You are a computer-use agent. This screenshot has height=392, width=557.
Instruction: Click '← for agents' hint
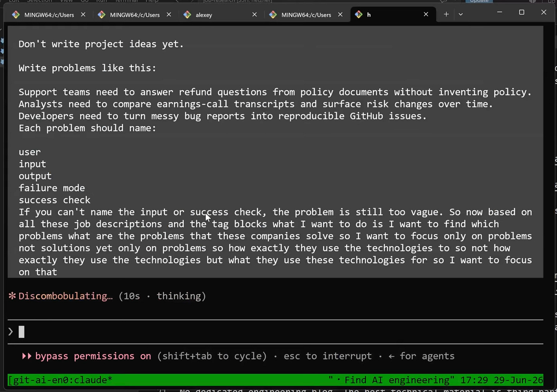pyautogui.click(x=422, y=356)
